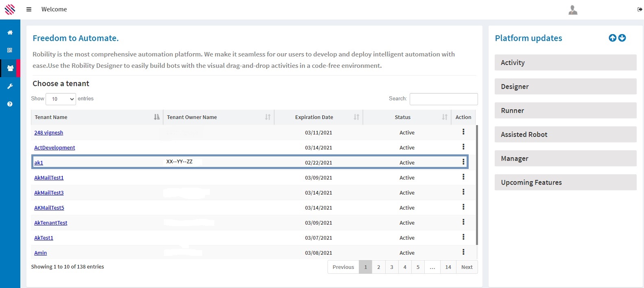Viewport: 644px width, 288px height.
Task: Go to page 2 of tenants
Action: [x=379, y=267]
